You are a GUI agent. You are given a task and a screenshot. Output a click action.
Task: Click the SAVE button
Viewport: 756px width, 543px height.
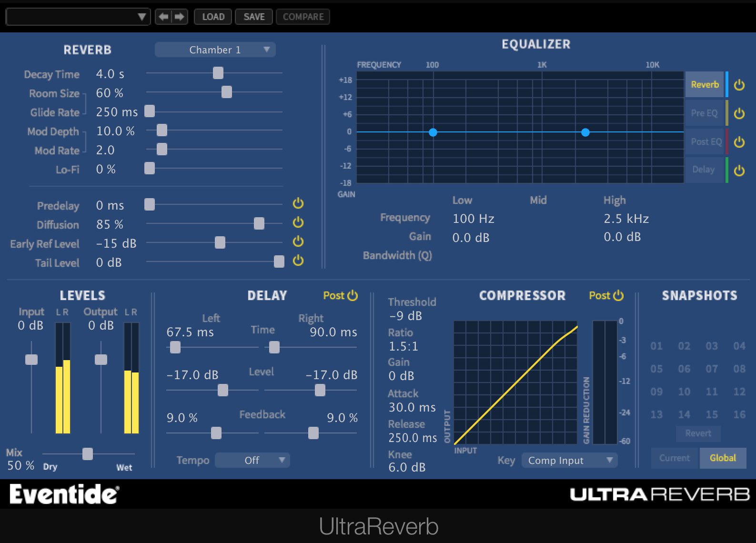coord(254,17)
